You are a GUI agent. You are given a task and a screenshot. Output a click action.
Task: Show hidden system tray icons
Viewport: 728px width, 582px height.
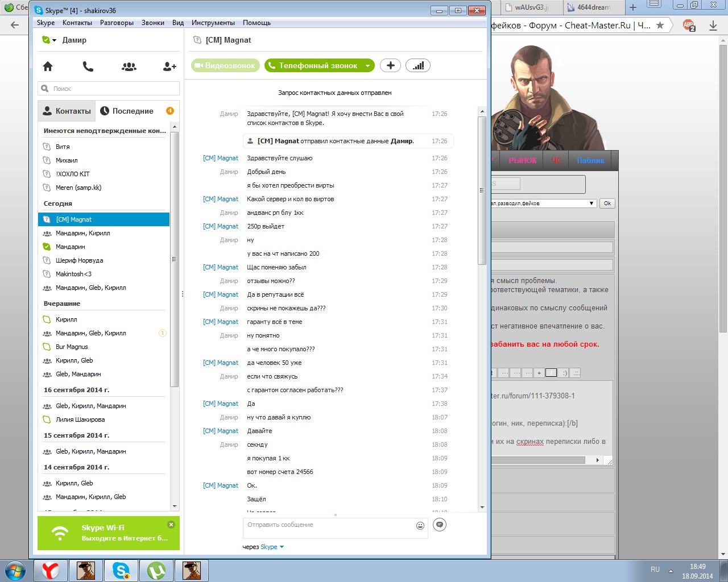coord(671,571)
